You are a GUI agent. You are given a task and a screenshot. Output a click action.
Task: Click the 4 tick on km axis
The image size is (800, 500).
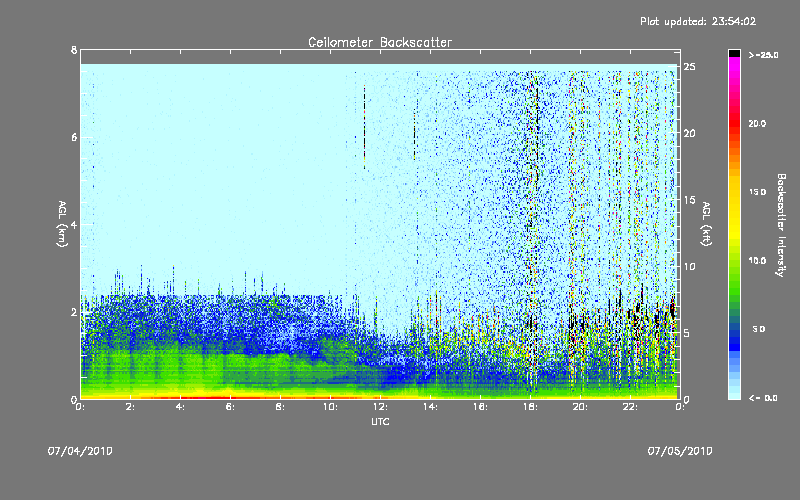coord(74,224)
